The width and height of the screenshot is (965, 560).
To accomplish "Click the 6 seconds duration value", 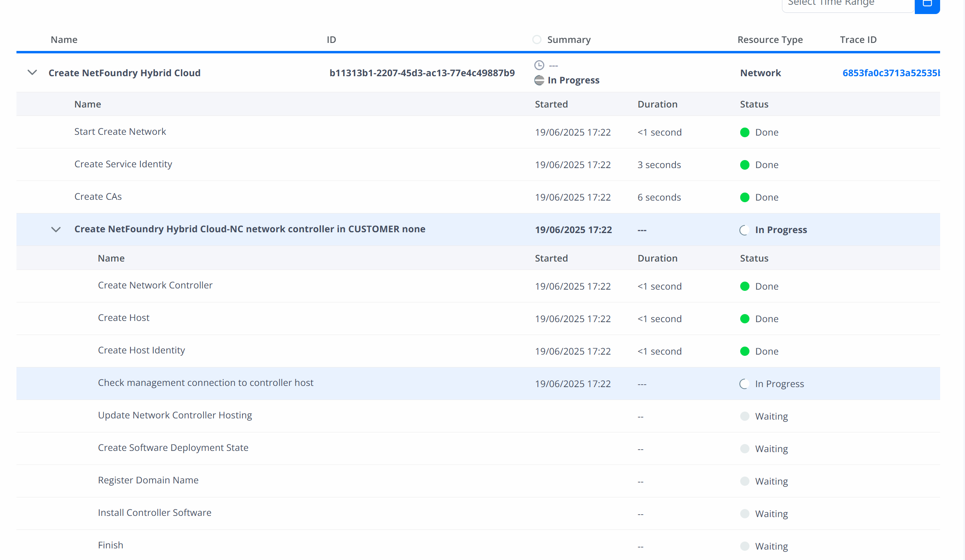I will point(659,197).
